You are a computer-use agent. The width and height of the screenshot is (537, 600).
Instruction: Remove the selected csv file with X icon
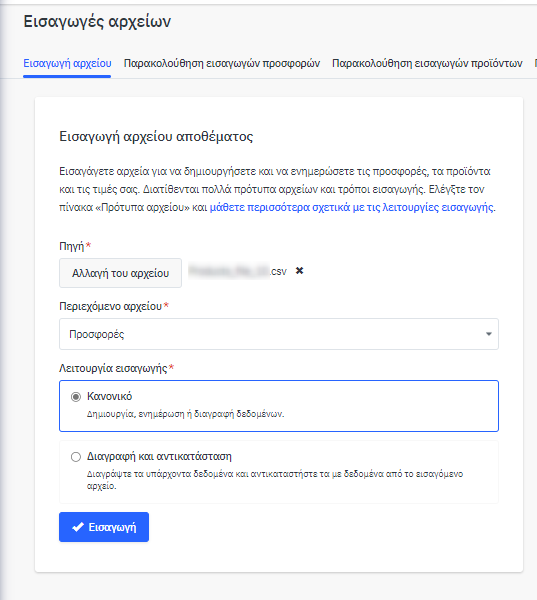pos(299,271)
